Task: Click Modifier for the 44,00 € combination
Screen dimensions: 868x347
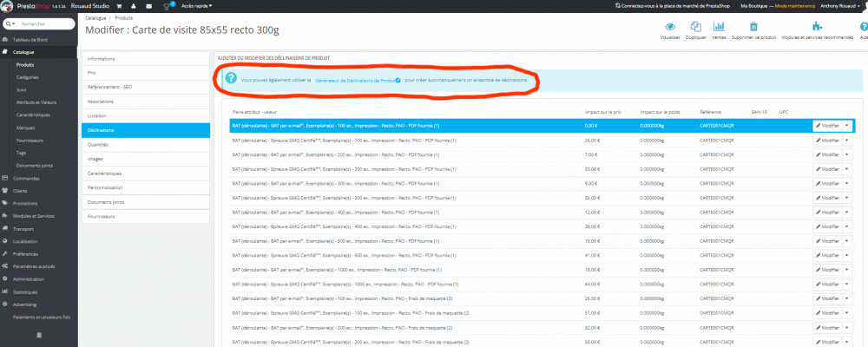Action: [x=827, y=284]
